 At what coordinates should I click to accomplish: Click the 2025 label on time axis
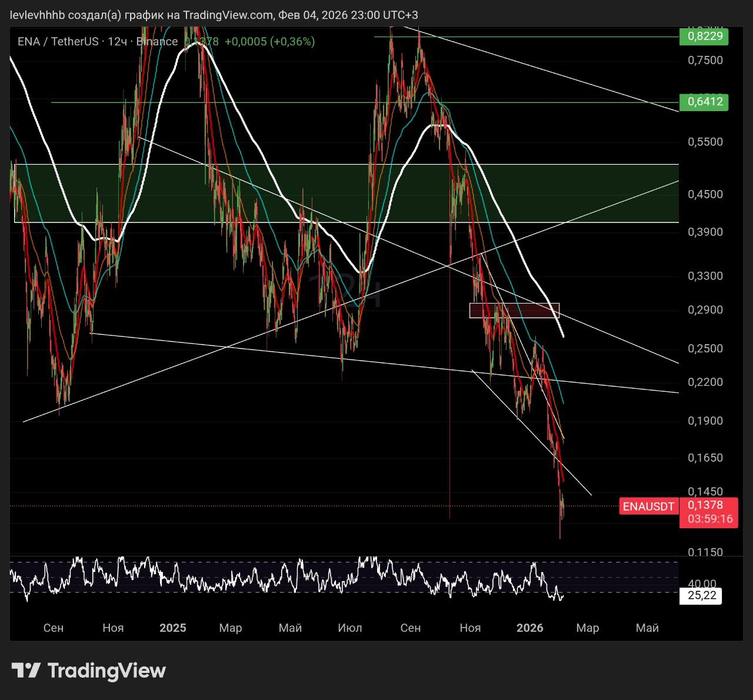coord(172,628)
